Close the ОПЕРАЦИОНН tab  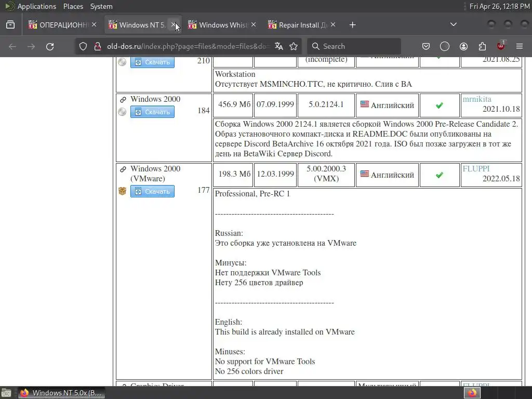pos(95,25)
